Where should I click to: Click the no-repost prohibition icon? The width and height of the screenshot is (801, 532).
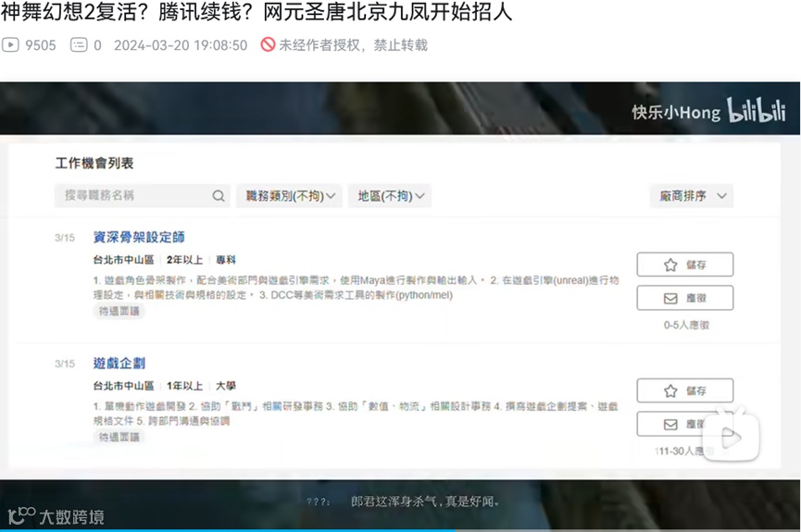268,44
